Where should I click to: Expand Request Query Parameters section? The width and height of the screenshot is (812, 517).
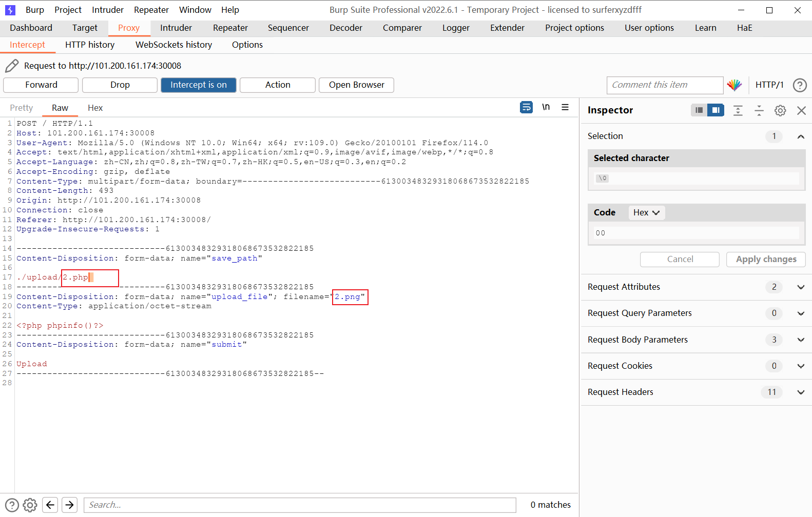tap(800, 313)
